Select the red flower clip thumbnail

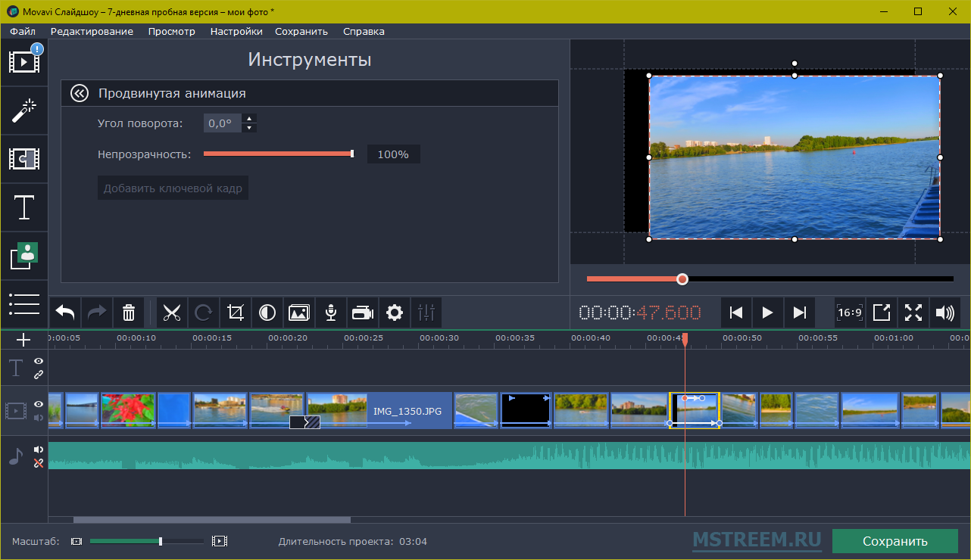point(128,411)
